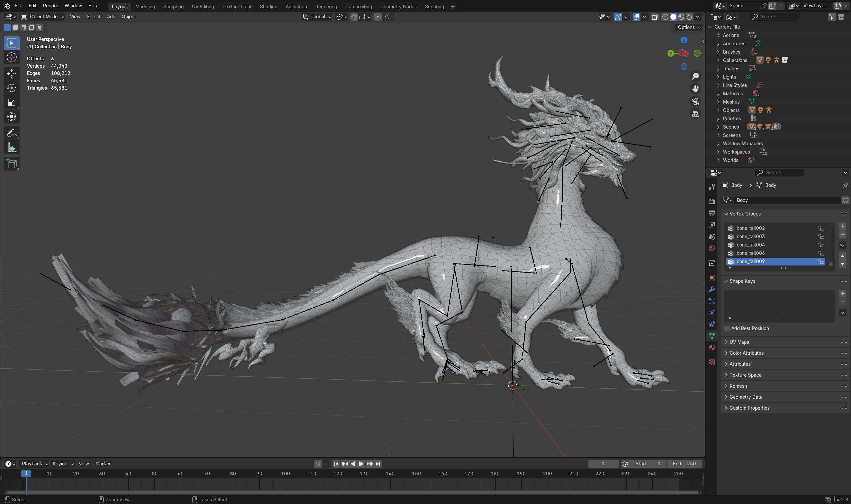Toggle camera view icon in viewport
This screenshot has height=504, width=851.
click(x=695, y=101)
